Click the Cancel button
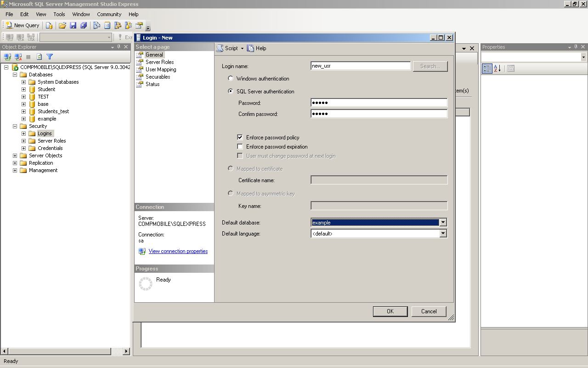The height and width of the screenshot is (368, 588). 429,311
